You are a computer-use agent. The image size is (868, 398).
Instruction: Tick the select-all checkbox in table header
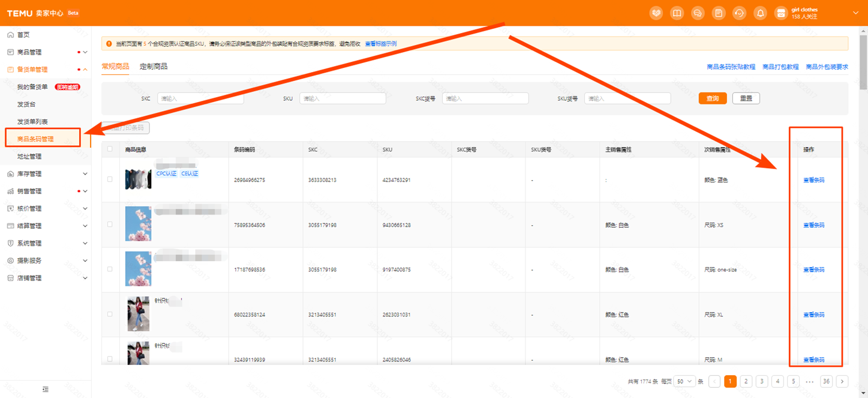pyautogui.click(x=109, y=149)
